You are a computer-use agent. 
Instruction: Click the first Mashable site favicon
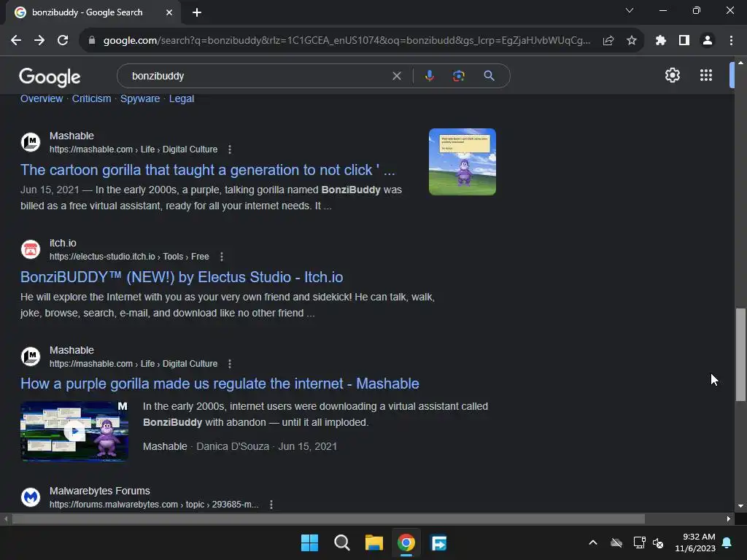pyautogui.click(x=31, y=142)
